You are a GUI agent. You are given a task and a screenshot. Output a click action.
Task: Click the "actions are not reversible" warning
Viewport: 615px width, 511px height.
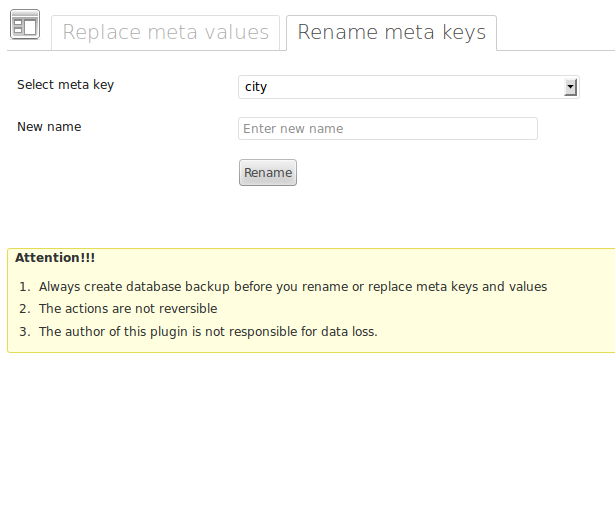(128, 309)
